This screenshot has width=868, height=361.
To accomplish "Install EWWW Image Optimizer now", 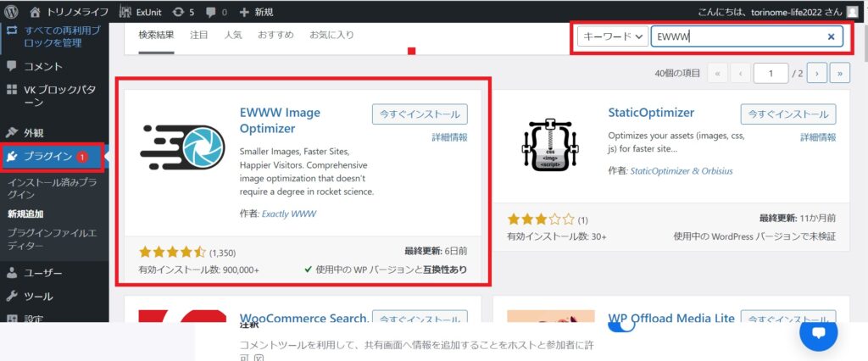I will [x=420, y=114].
